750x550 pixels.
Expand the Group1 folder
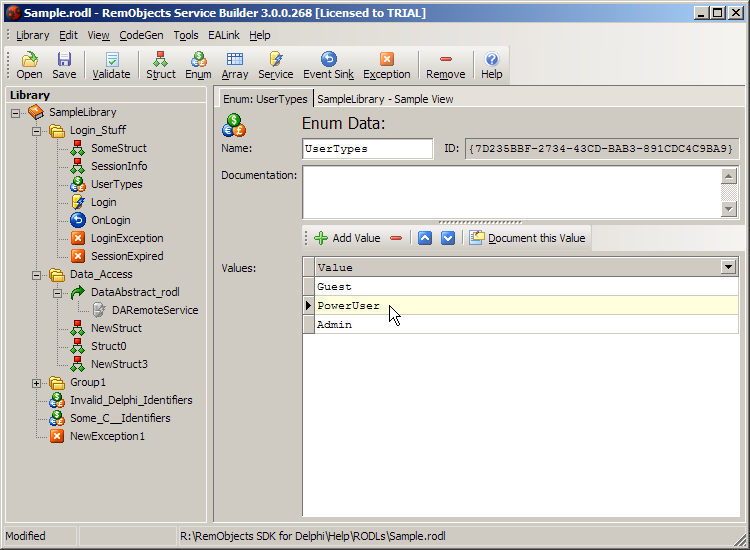pyautogui.click(x=36, y=383)
